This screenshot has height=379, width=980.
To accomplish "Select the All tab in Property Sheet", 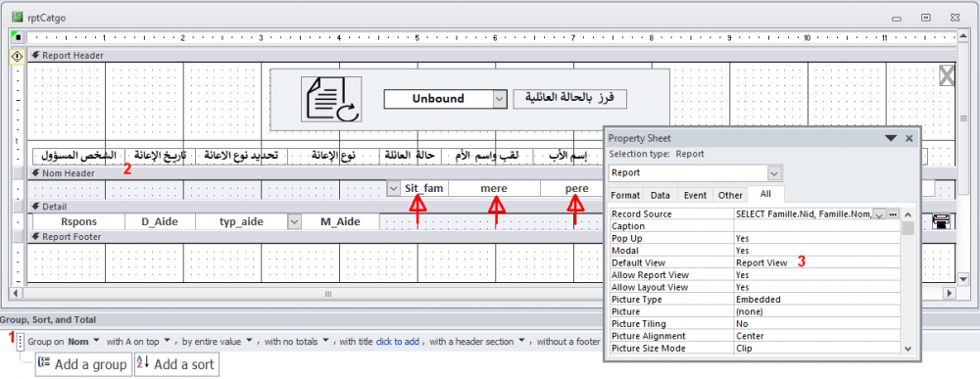I will click(x=765, y=194).
